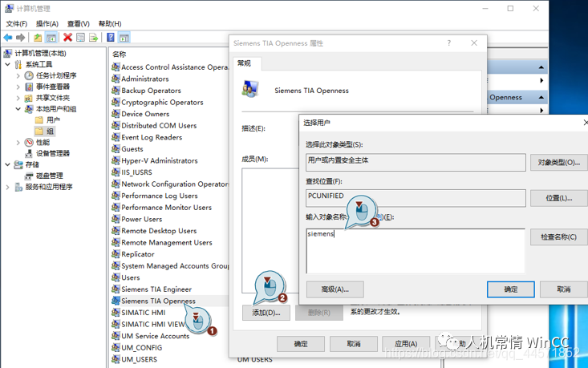Click the Export List toolbar icon
588x368 pixels.
[x=93, y=38]
